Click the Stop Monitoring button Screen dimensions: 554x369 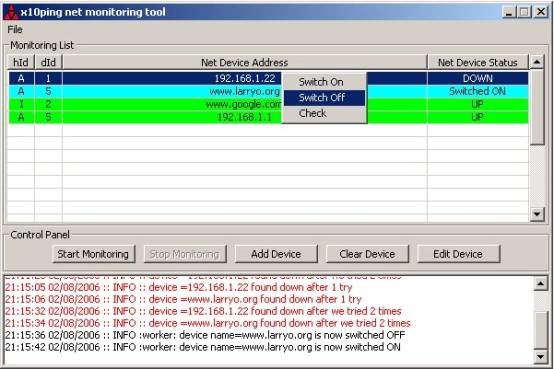[185, 254]
